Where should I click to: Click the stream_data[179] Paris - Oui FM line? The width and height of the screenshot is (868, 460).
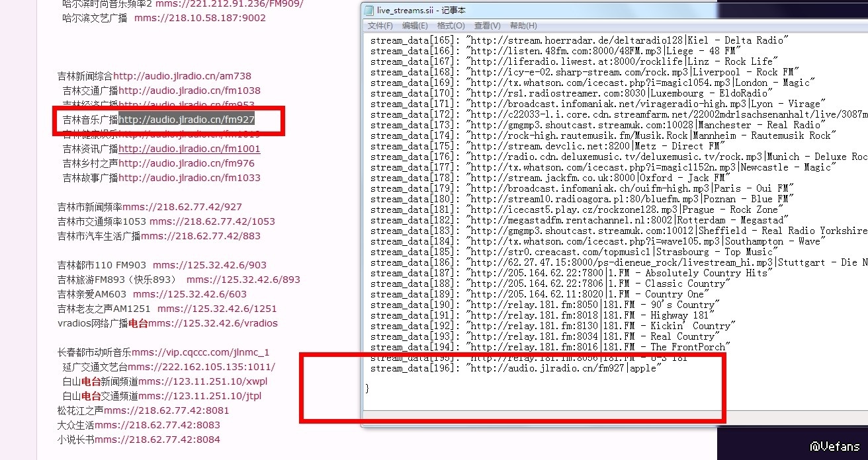pos(582,188)
